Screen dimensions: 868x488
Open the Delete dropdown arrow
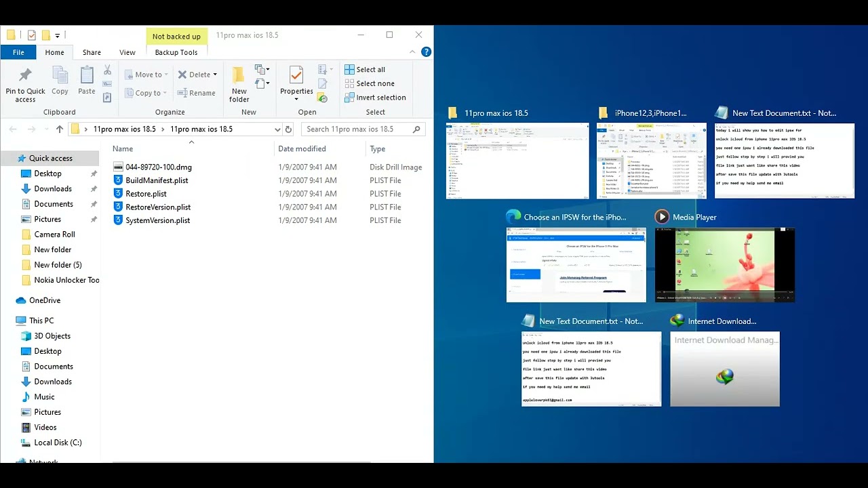coord(215,75)
